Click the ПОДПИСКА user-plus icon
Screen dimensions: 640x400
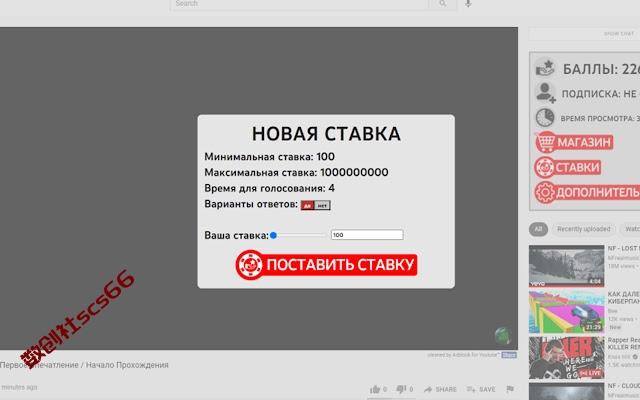pos(545,93)
